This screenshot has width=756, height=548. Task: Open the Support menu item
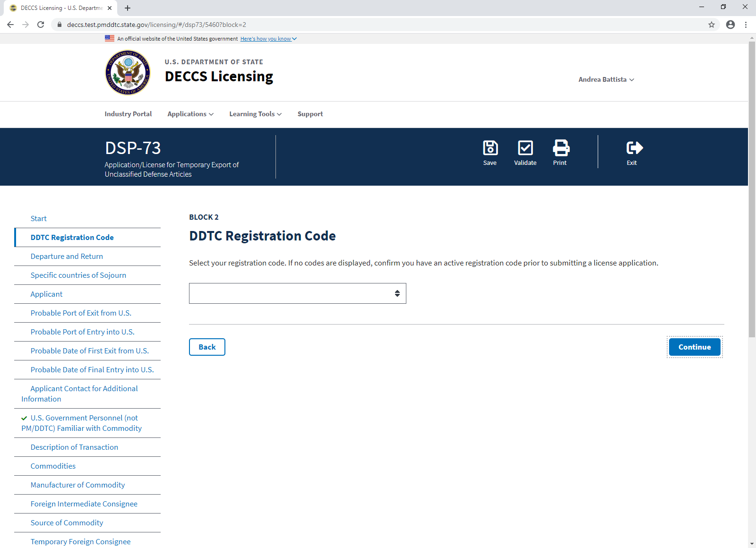[310, 114]
